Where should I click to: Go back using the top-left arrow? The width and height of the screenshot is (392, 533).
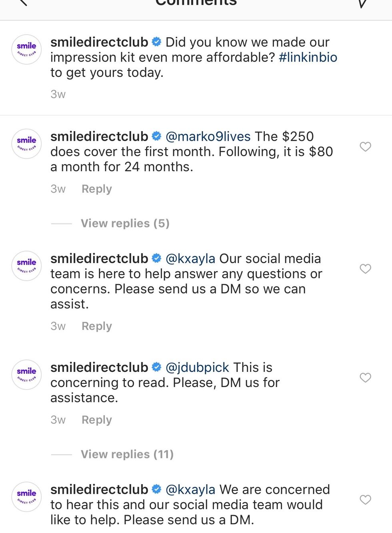[23, 2]
